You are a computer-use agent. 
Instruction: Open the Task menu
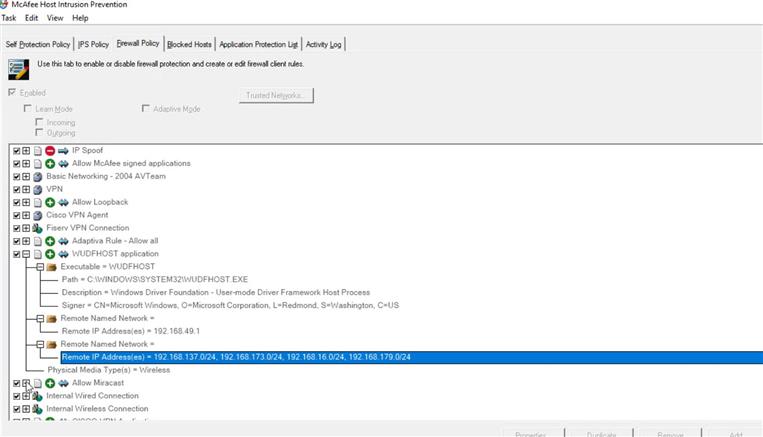[x=9, y=18]
